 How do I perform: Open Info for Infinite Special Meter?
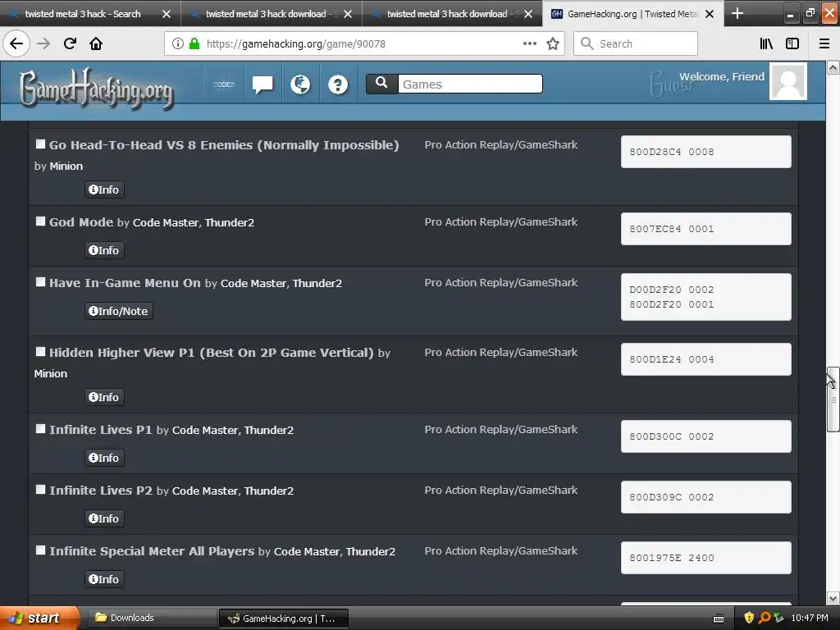(x=104, y=579)
